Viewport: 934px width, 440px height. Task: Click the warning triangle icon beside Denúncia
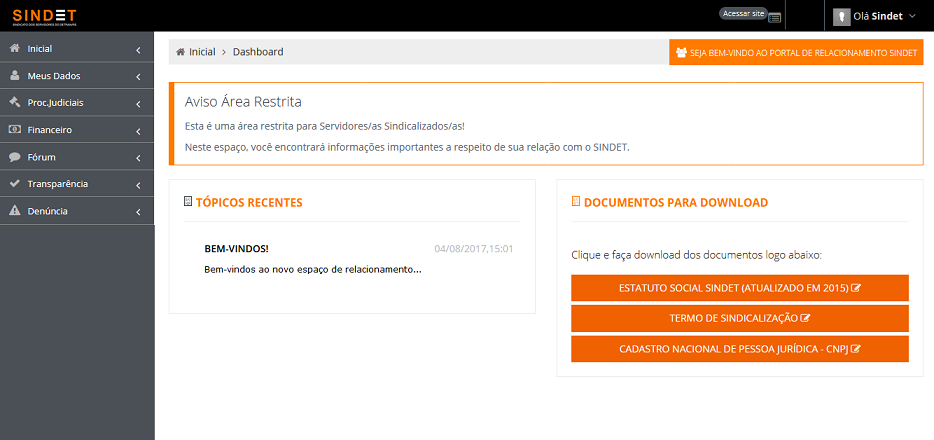(15, 211)
